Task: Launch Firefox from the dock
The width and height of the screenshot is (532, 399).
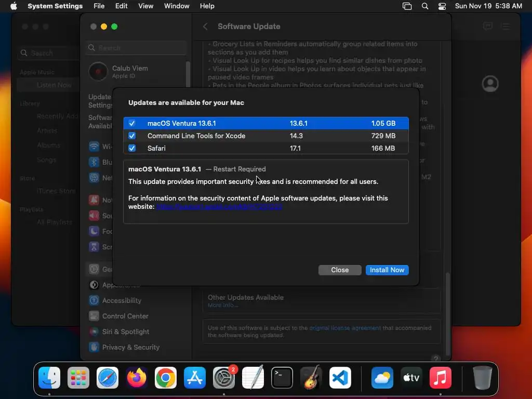Action: click(x=137, y=378)
